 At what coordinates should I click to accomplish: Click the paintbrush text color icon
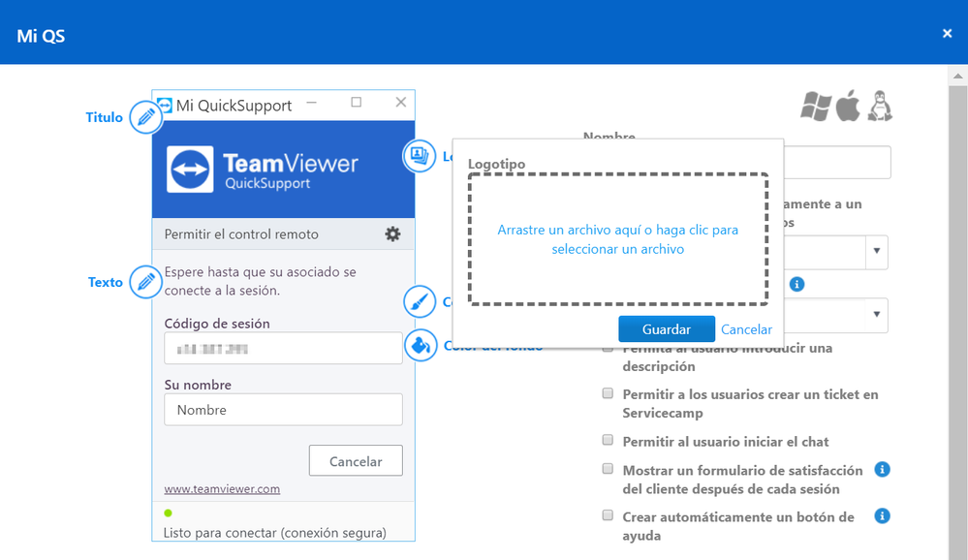420,302
